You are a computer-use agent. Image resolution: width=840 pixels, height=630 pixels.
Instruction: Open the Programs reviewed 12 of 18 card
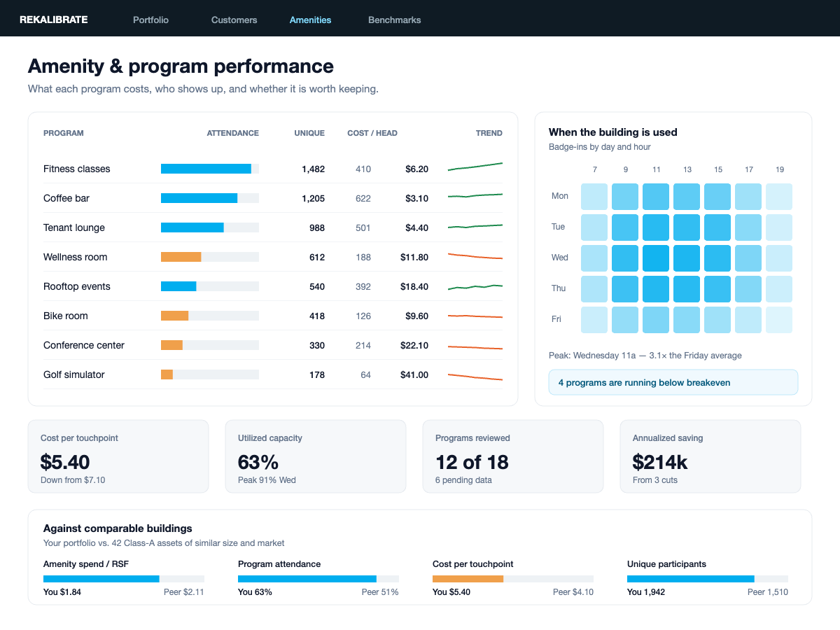point(513,456)
